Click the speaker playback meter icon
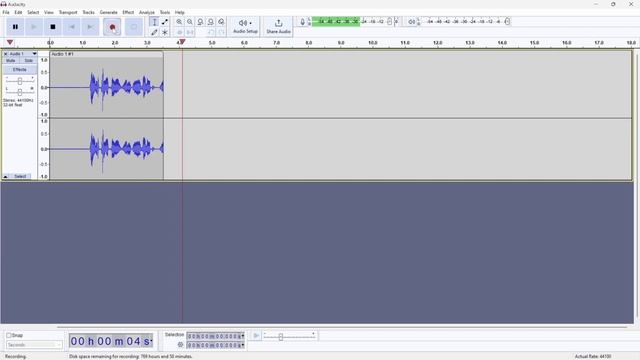Viewport: 640px width, 360px height. pyautogui.click(x=412, y=22)
